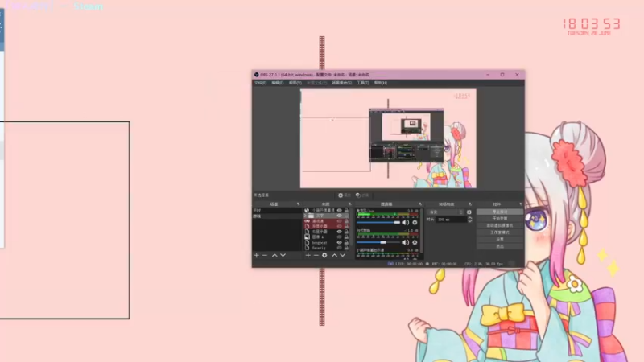Open the 视图(V) menu

point(295,83)
